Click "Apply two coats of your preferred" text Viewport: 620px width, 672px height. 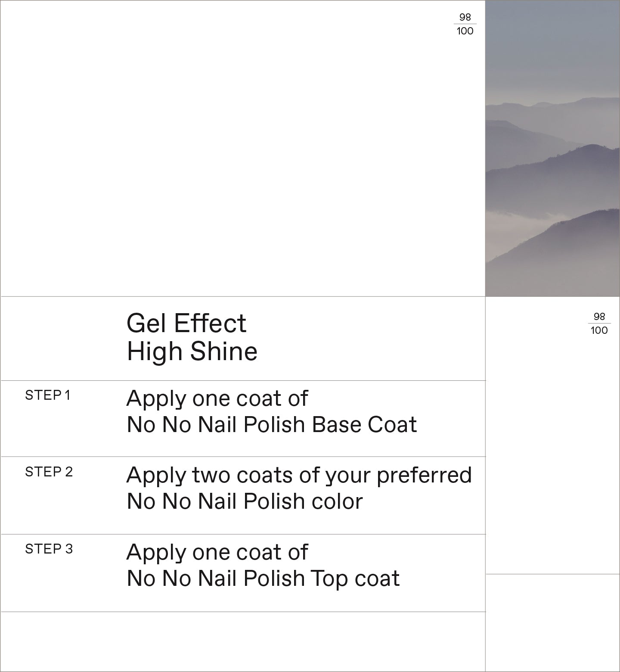click(x=299, y=475)
